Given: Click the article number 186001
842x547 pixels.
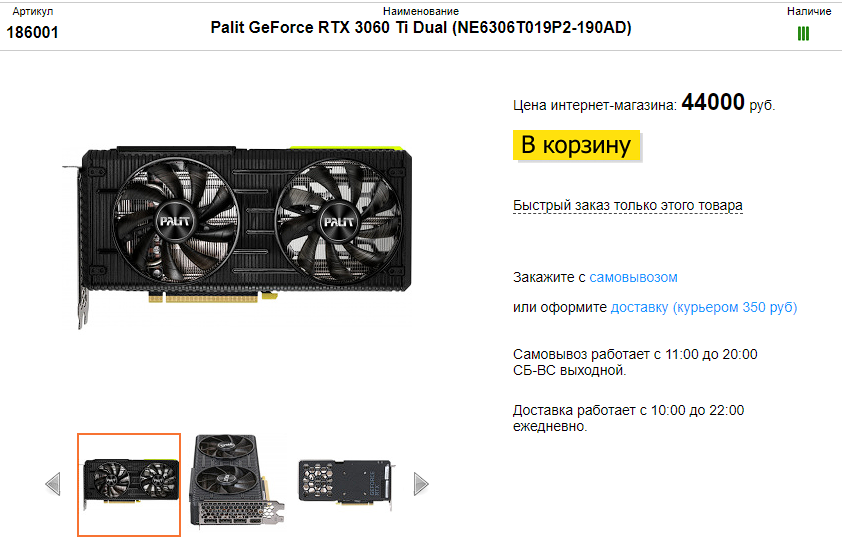Looking at the screenshot, I should (x=32, y=33).
